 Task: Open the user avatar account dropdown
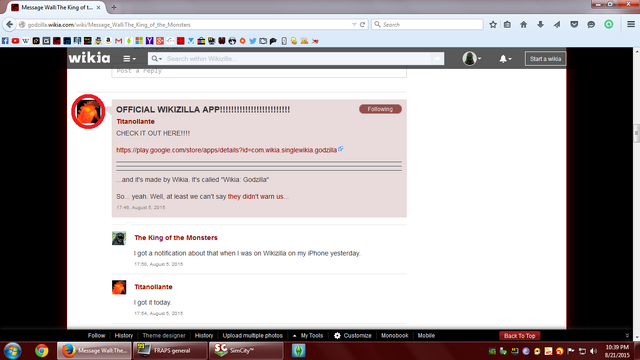click(472, 59)
